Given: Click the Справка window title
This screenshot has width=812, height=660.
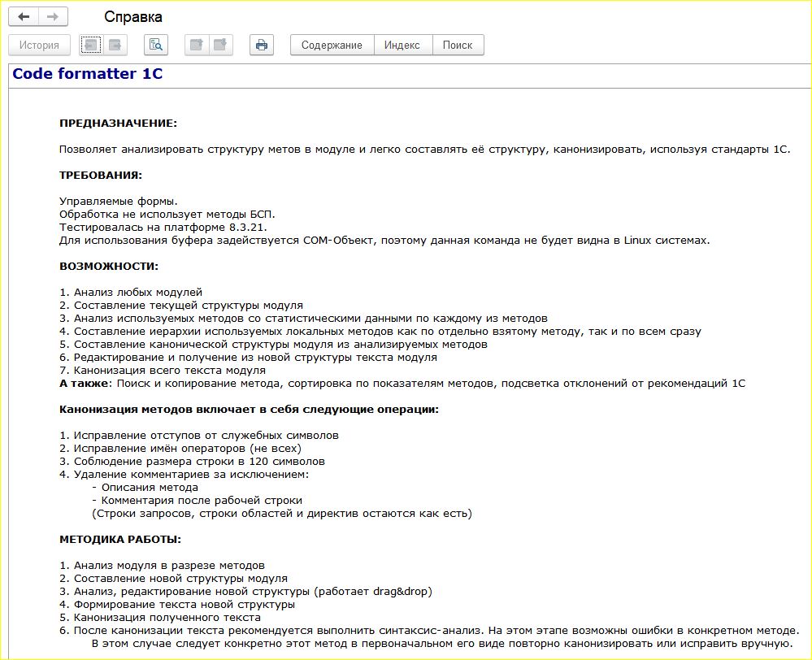Looking at the screenshot, I should (133, 17).
